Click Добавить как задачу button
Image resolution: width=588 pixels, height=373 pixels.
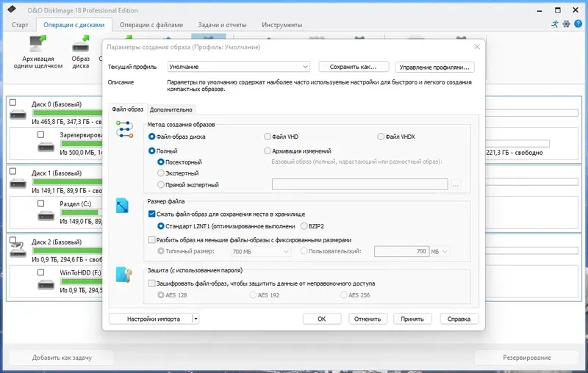(x=62, y=358)
